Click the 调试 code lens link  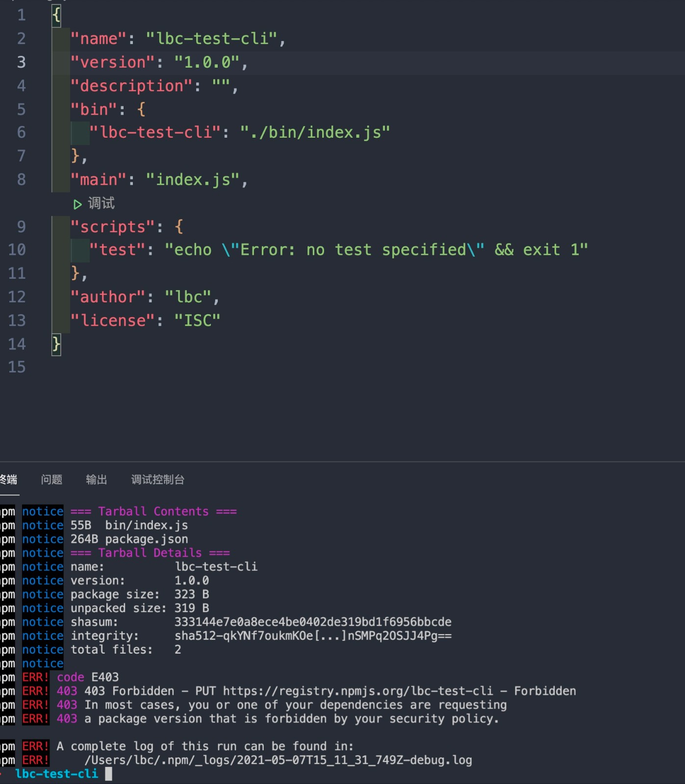pos(101,203)
